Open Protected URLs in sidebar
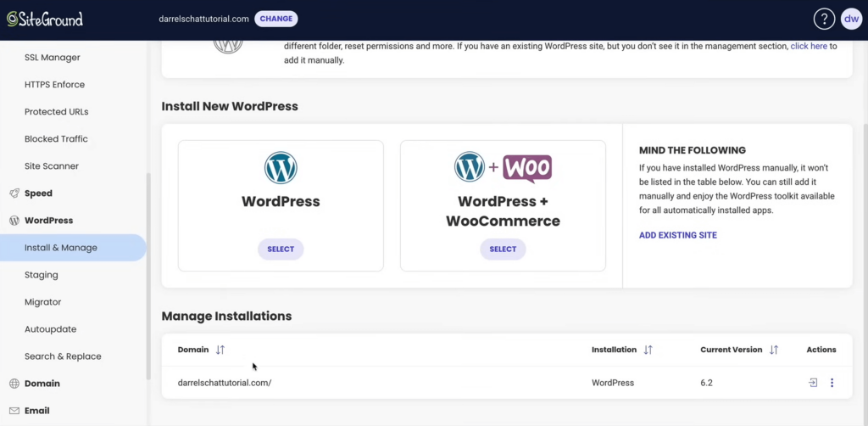Image resolution: width=868 pixels, height=426 pixels. [x=57, y=112]
